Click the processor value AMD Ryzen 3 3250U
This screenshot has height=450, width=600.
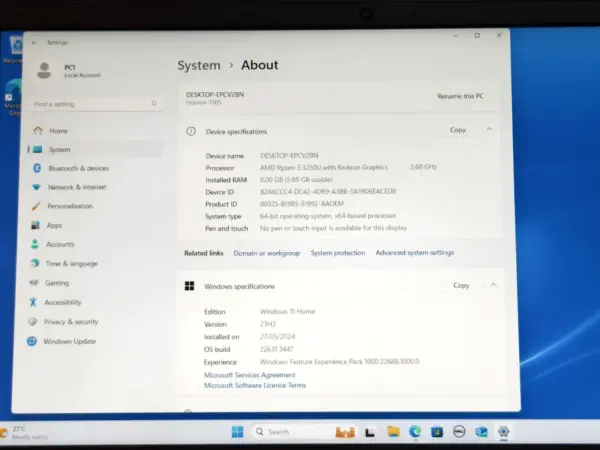(324, 167)
